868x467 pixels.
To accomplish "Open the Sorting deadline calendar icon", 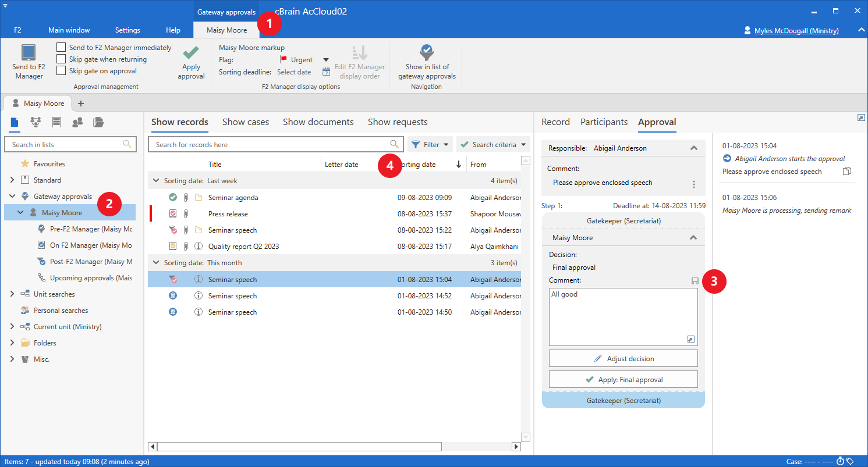I will tap(327, 72).
